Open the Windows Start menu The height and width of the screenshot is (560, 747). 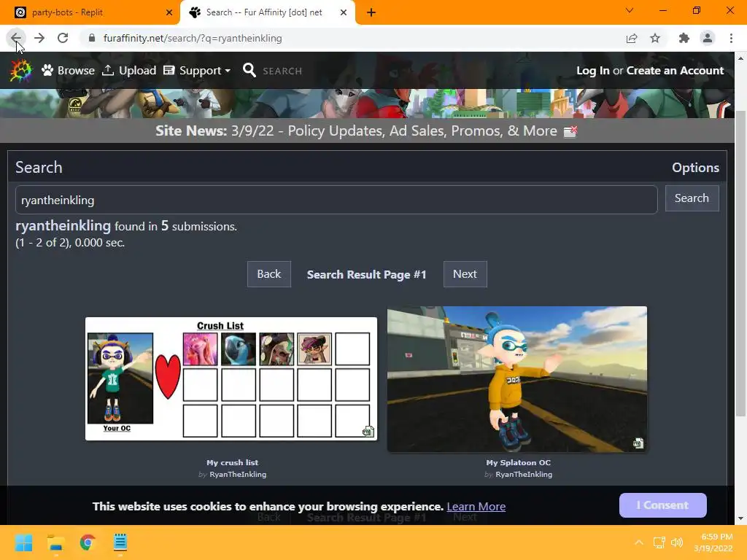(23, 542)
